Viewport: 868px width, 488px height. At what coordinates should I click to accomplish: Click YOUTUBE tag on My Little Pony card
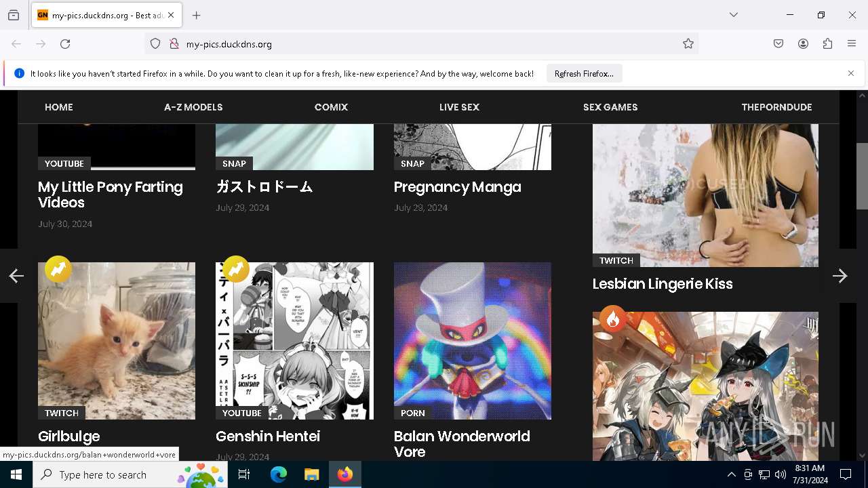point(64,163)
